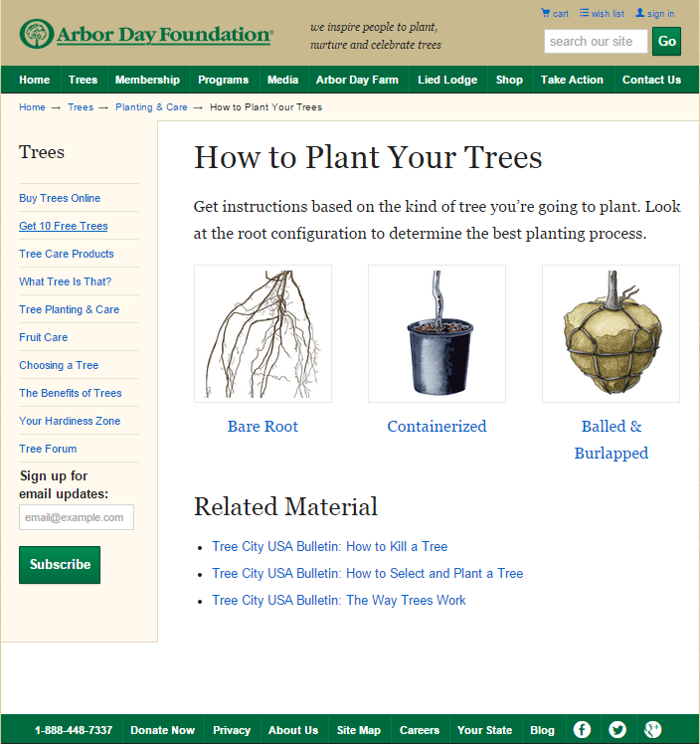Screen dimensions: 700x744
Task: Click the email address input field
Action: (x=77, y=517)
